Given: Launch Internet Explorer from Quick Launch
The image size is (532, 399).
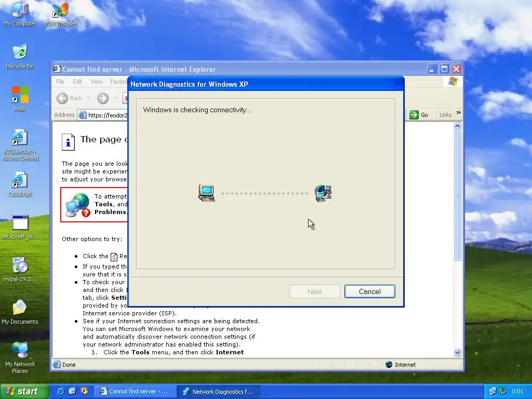Looking at the screenshot, I should (60, 391).
